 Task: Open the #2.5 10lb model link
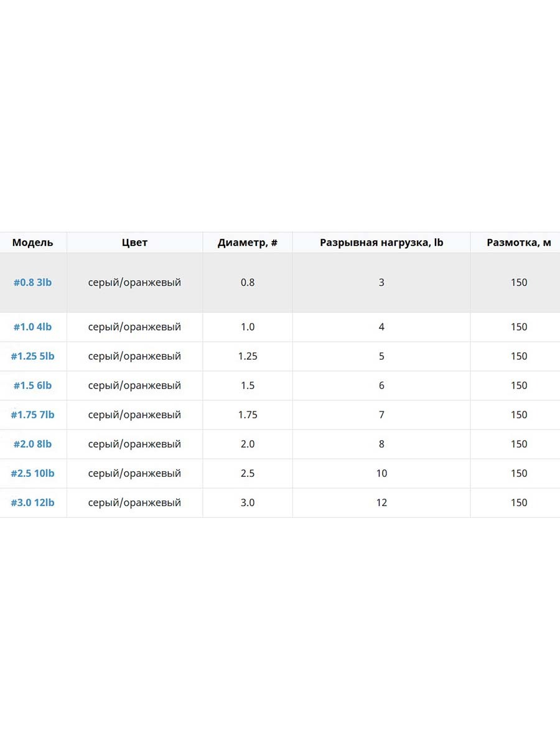[x=32, y=473]
